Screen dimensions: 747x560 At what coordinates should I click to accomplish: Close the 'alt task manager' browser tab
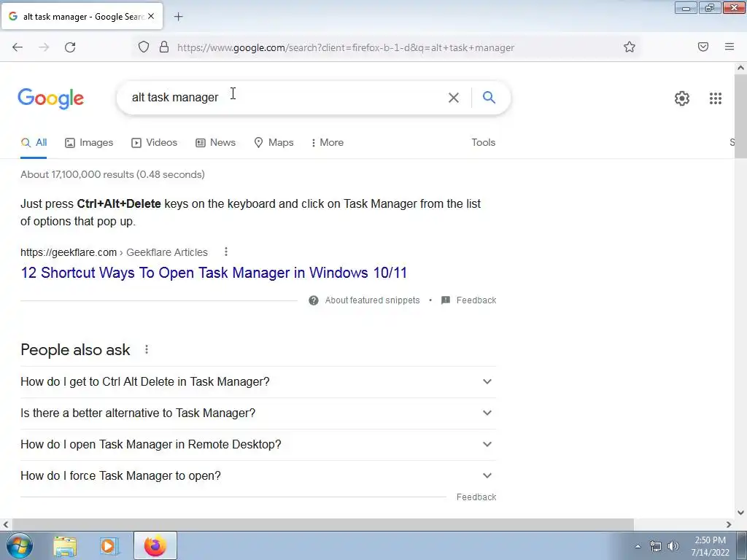(151, 16)
